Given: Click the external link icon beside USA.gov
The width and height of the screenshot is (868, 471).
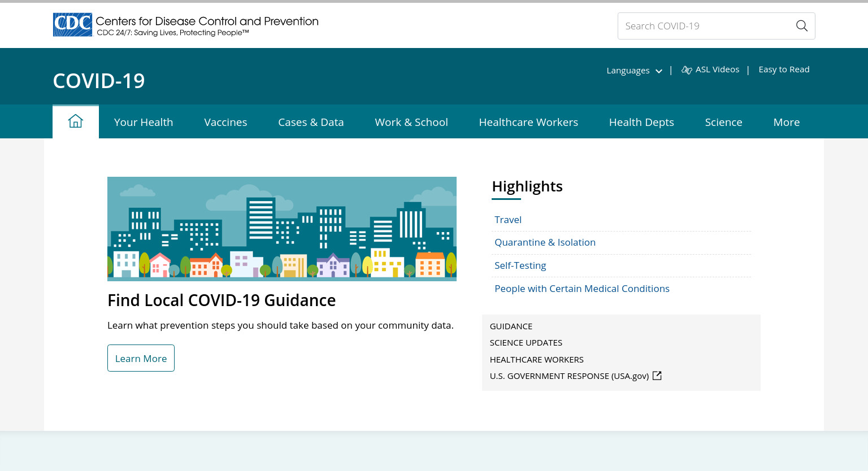Looking at the screenshot, I should [657, 376].
